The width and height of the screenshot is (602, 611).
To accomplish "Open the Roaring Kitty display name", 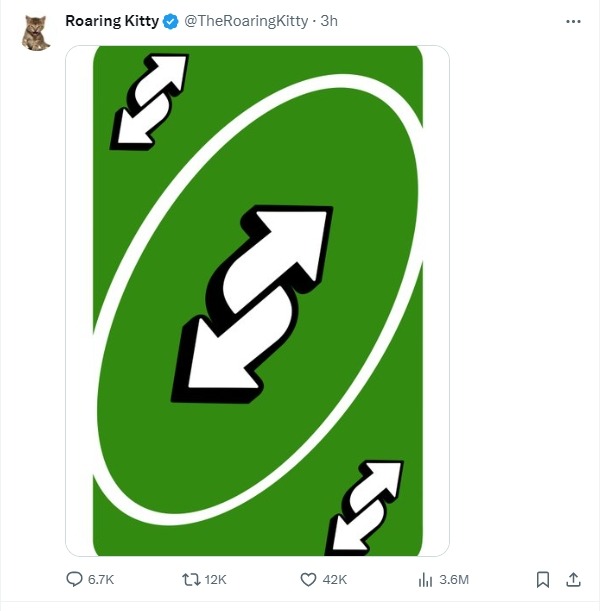I will pyautogui.click(x=111, y=22).
